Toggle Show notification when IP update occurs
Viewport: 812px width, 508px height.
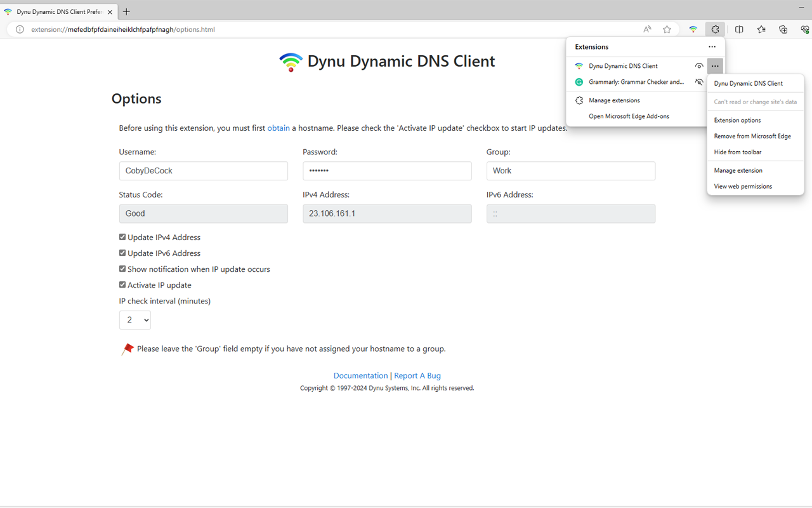point(122,269)
